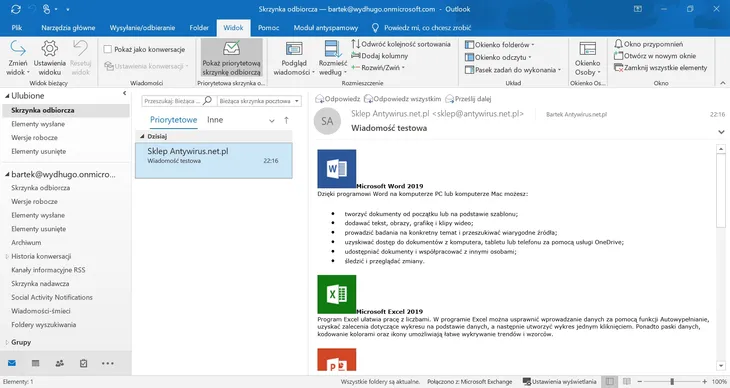Screen dimensions: 730x388
Task: Click Okno przypomnień bell icon
Action: [618, 44]
